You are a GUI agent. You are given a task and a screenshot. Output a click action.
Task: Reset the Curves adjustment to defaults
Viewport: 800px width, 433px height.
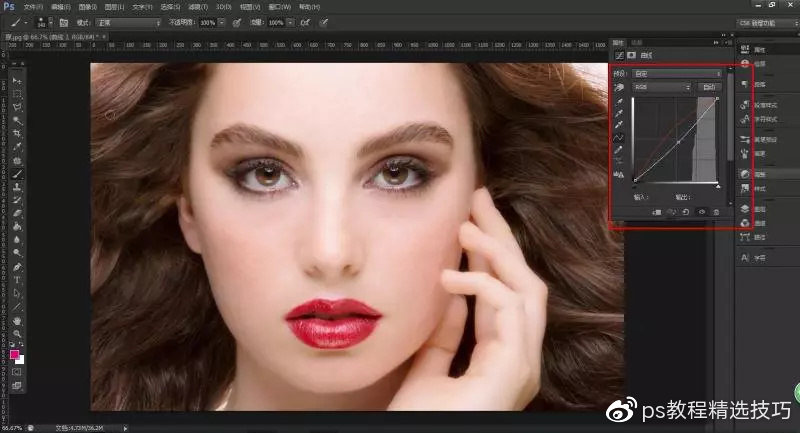pos(688,212)
